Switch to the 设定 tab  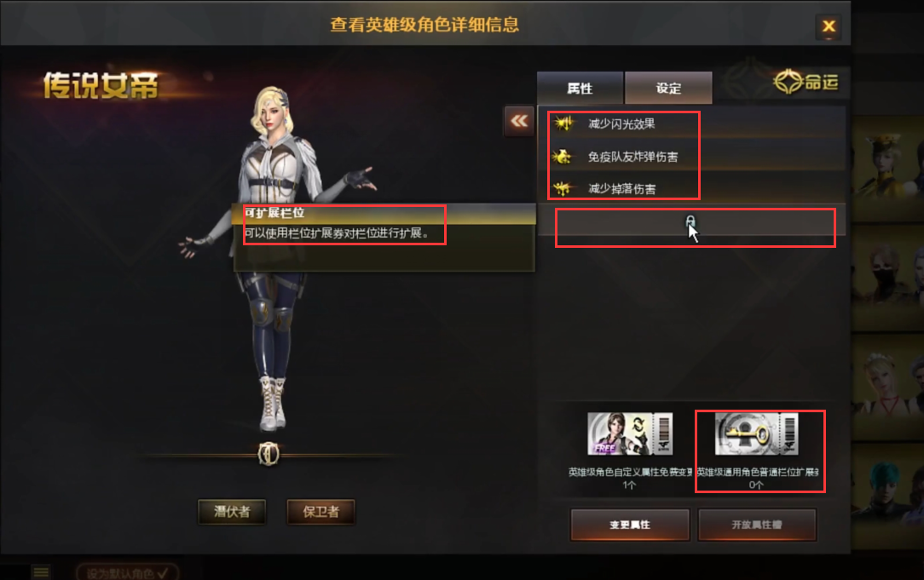668,89
